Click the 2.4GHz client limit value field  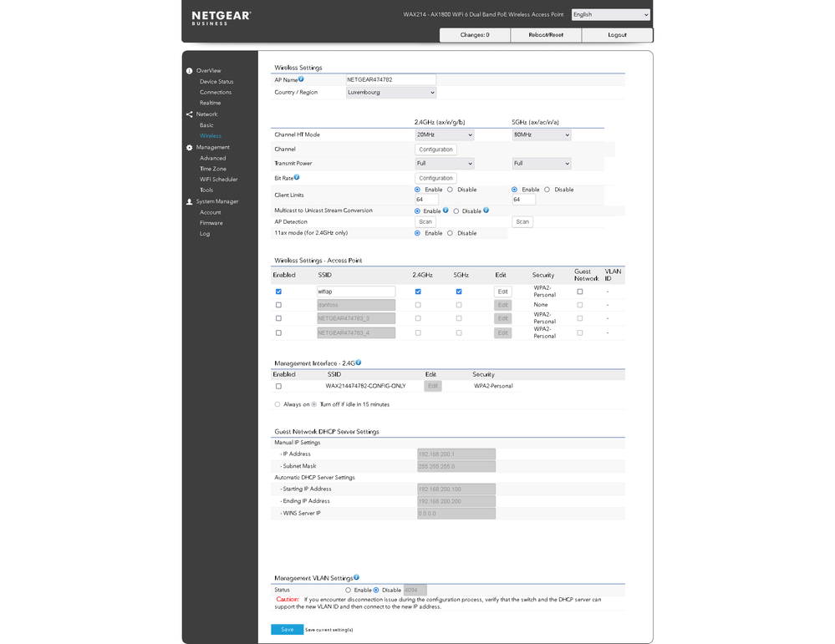point(426,200)
